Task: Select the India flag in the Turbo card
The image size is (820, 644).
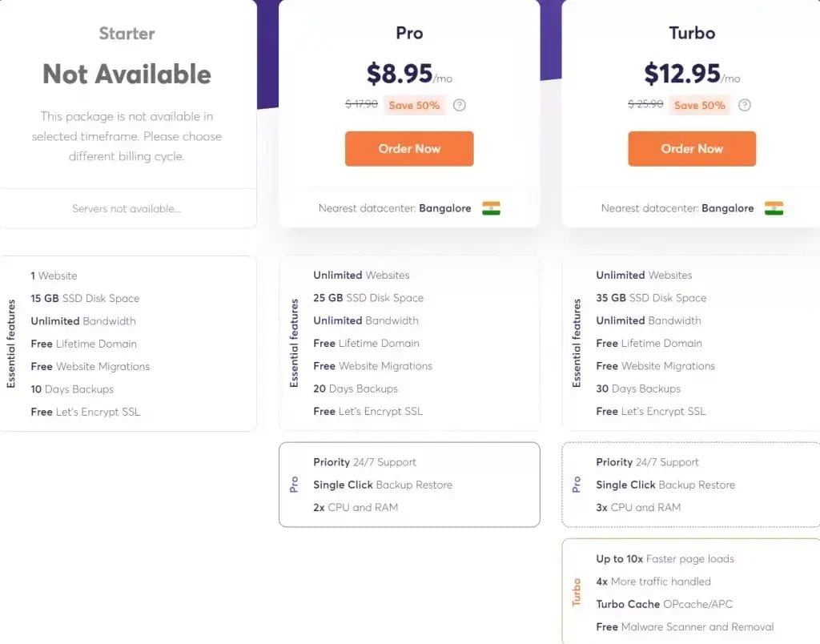Action: 775,207
